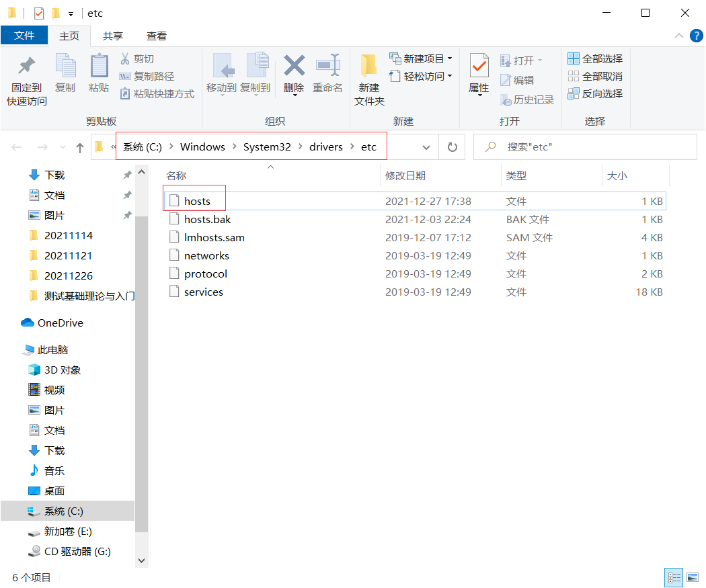This screenshot has height=588, width=706.
Task: Select the hosts.bak file
Action: click(207, 220)
